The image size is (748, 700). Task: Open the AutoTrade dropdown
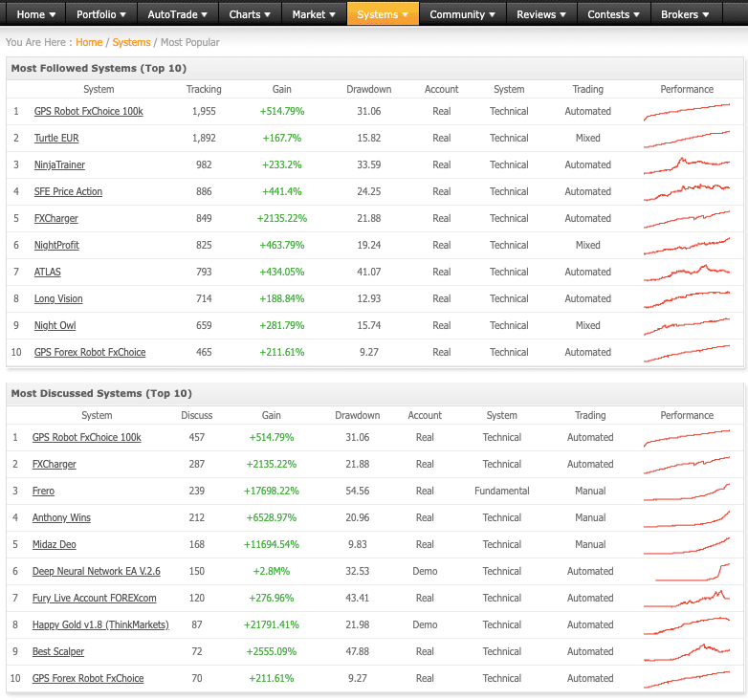178,14
